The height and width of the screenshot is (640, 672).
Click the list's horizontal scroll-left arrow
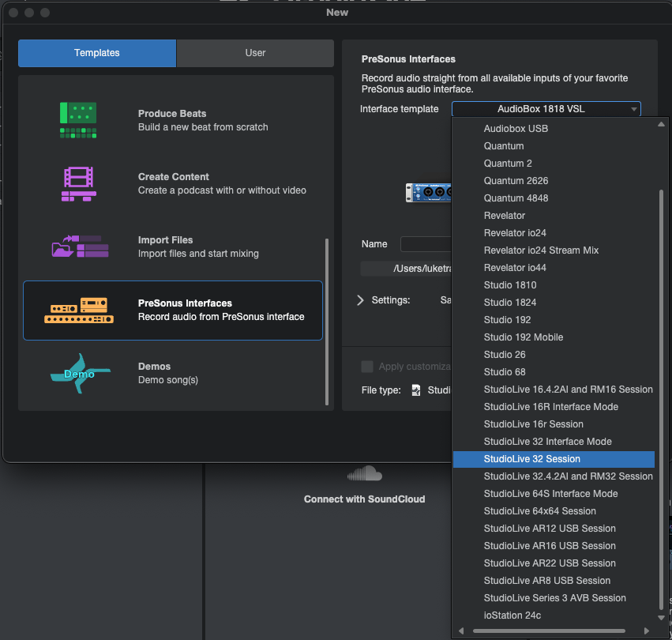[x=461, y=631]
